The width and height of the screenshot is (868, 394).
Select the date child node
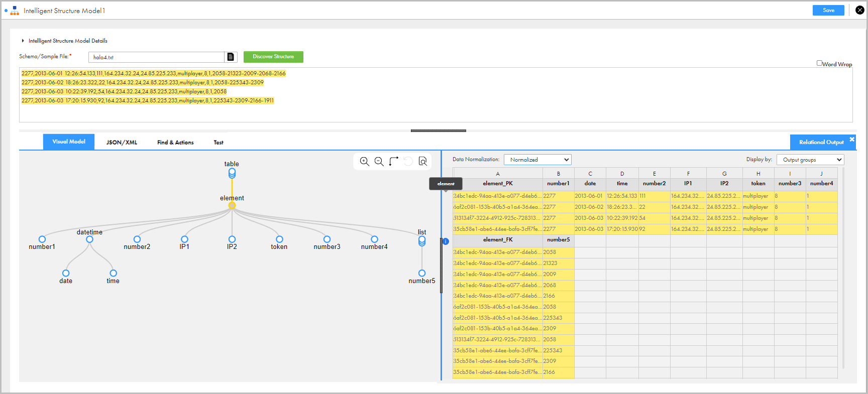(x=66, y=274)
